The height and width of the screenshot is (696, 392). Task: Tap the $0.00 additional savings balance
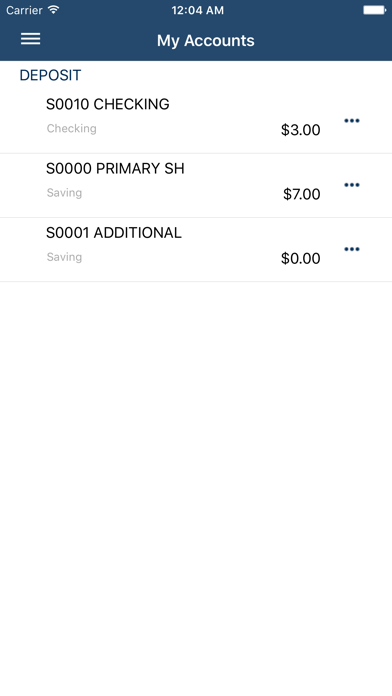[301, 258]
